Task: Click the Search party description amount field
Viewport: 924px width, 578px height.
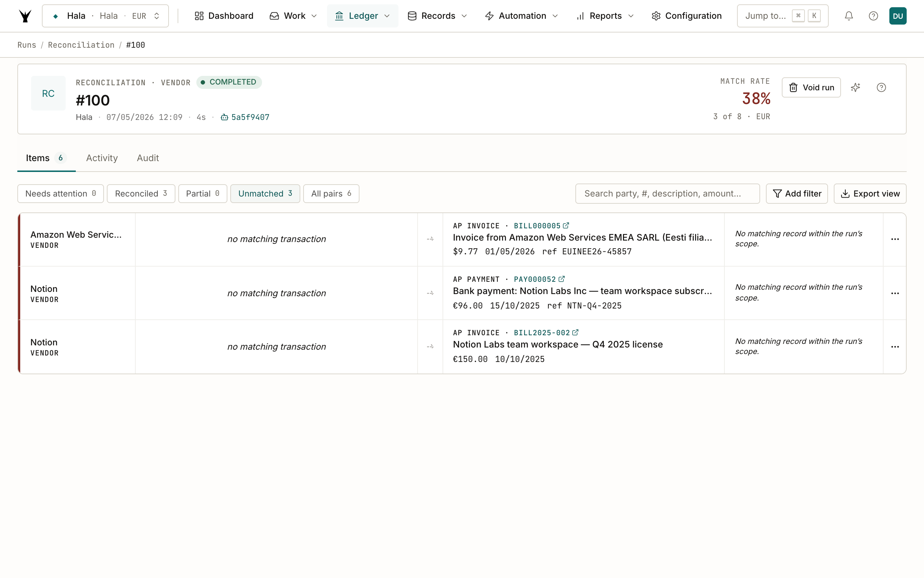Action: pyautogui.click(x=667, y=194)
